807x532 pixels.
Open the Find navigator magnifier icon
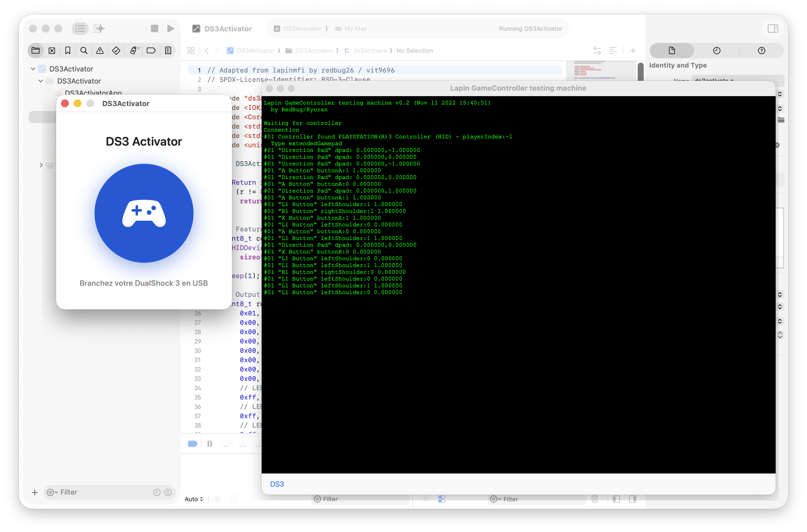point(84,51)
